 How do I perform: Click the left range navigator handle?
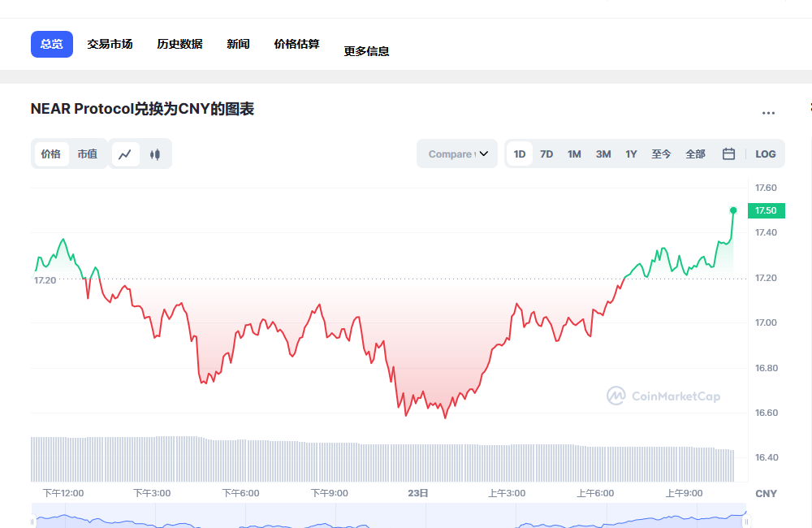[32, 522]
